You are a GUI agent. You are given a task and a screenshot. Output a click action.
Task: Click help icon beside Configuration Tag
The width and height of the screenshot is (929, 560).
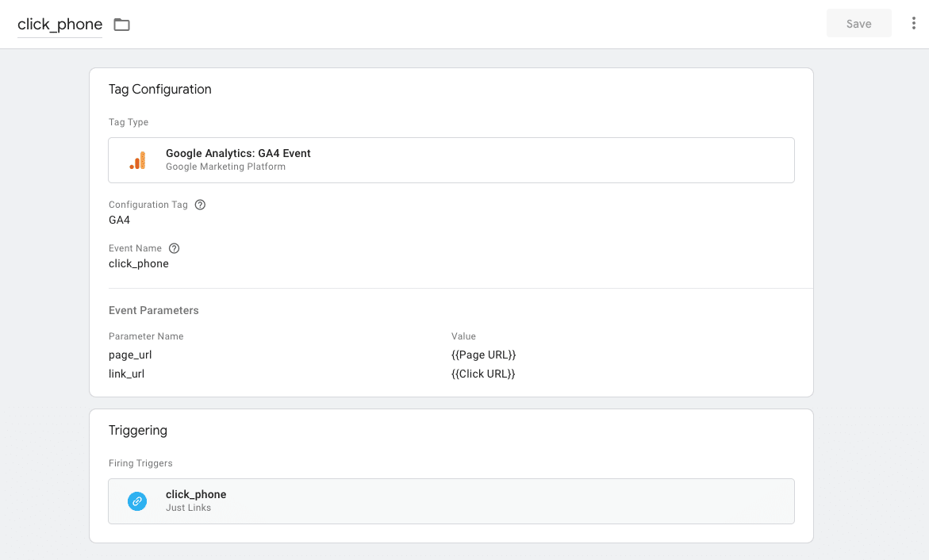point(200,205)
